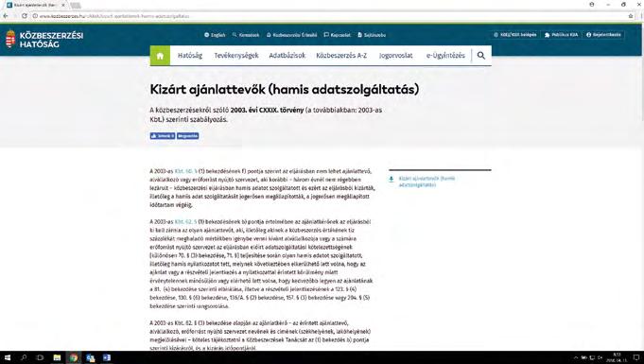Show hidden system tray icons
Screen dimensions: 644x364
tap(576, 357)
